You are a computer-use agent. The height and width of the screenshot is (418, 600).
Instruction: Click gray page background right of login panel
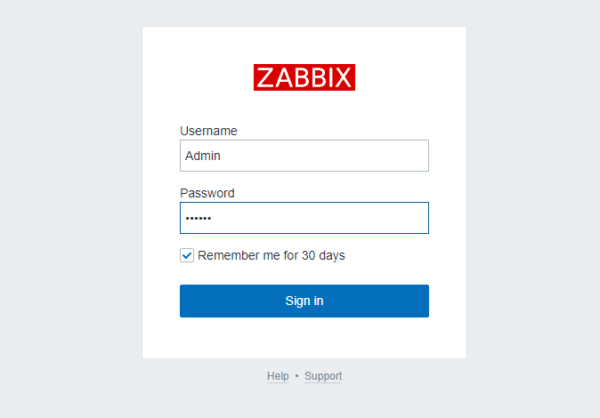[x=532, y=200]
